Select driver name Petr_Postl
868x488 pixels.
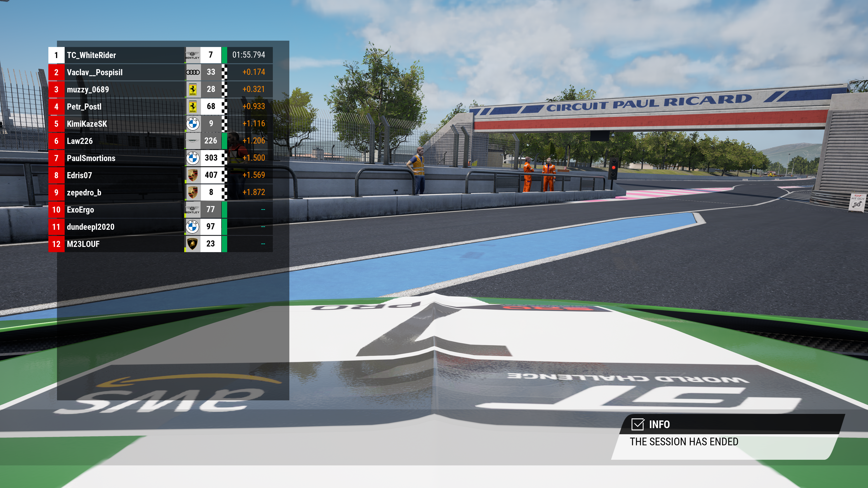84,107
